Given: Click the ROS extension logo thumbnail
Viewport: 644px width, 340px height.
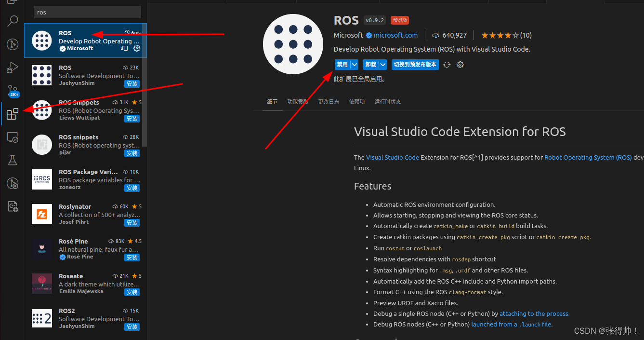Looking at the screenshot, I should pos(293,44).
